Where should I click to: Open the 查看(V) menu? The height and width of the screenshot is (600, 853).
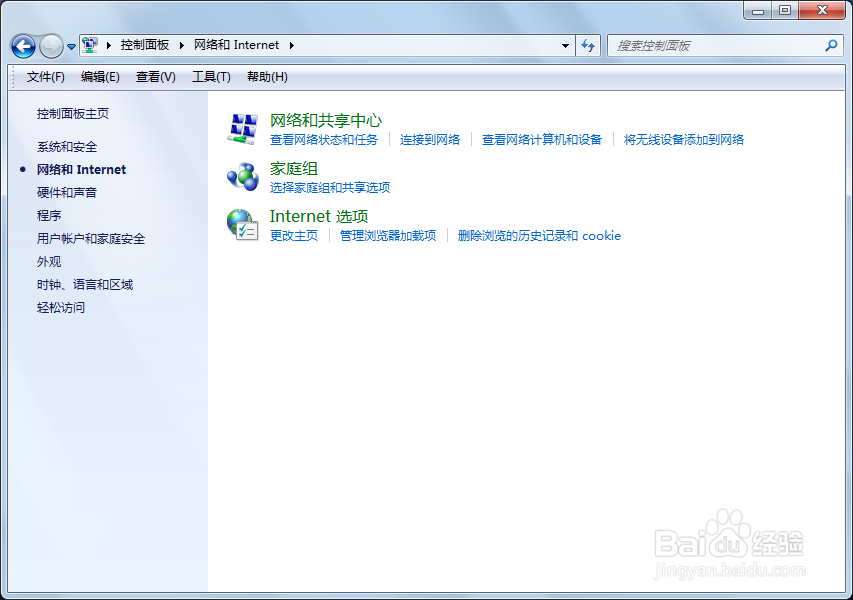(x=156, y=77)
